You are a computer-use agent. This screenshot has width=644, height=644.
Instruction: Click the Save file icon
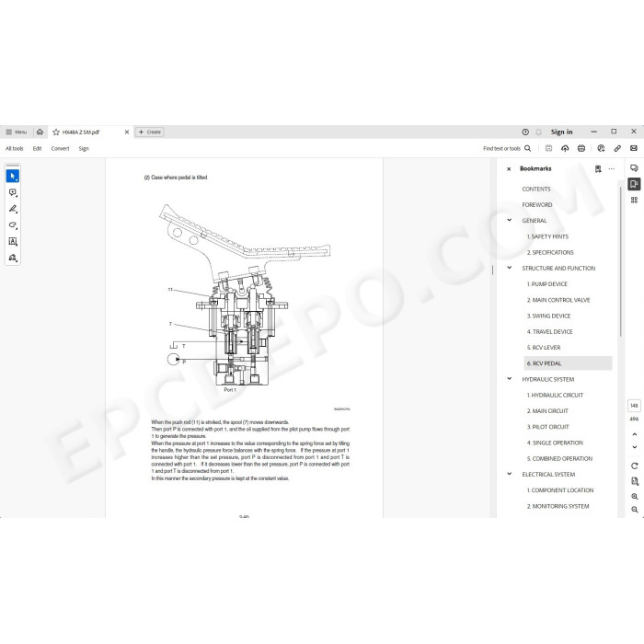[548, 148]
